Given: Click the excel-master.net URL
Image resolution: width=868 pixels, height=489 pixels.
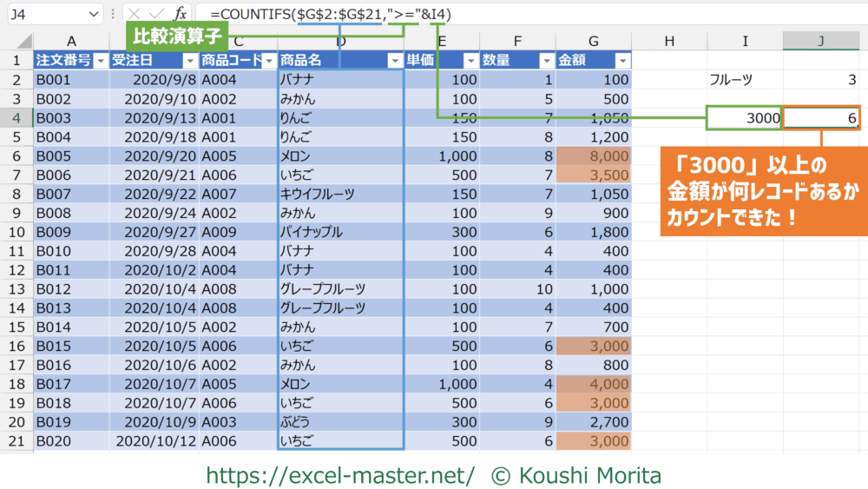Looking at the screenshot, I should click(x=340, y=475).
